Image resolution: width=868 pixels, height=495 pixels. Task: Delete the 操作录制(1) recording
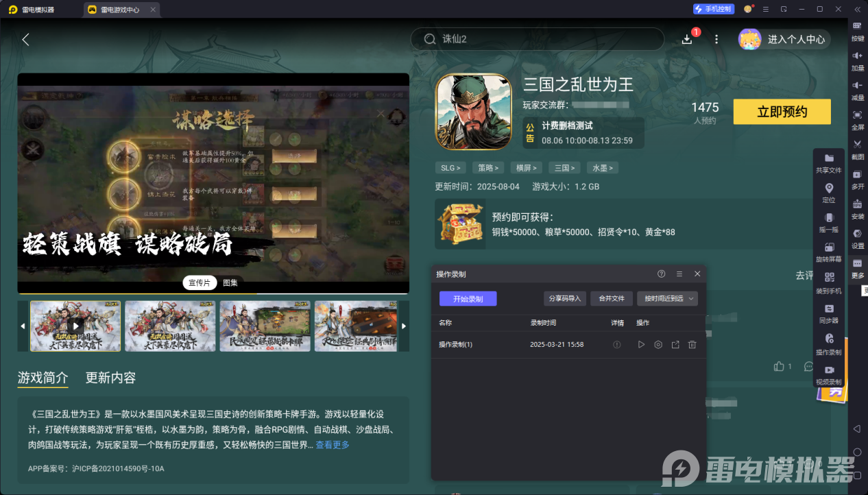[x=692, y=345]
